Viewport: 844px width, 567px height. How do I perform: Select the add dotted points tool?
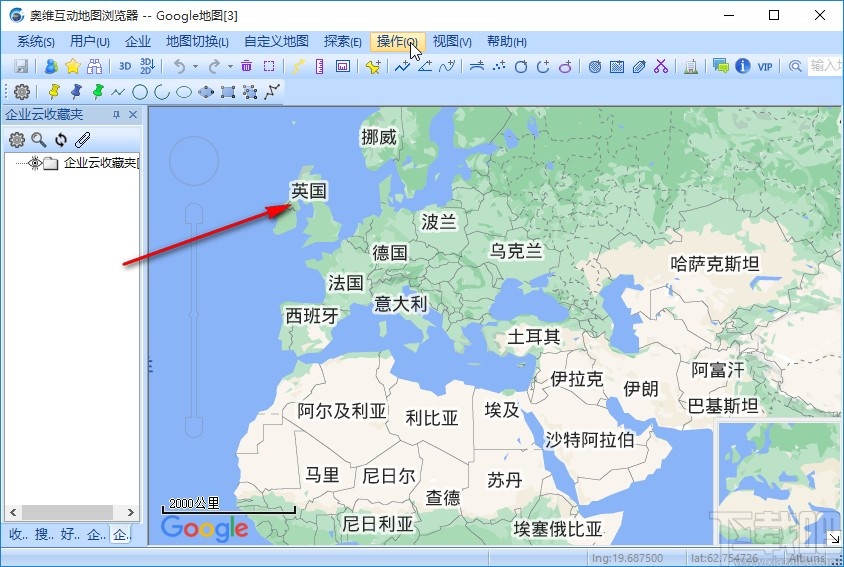click(x=499, y=66)
